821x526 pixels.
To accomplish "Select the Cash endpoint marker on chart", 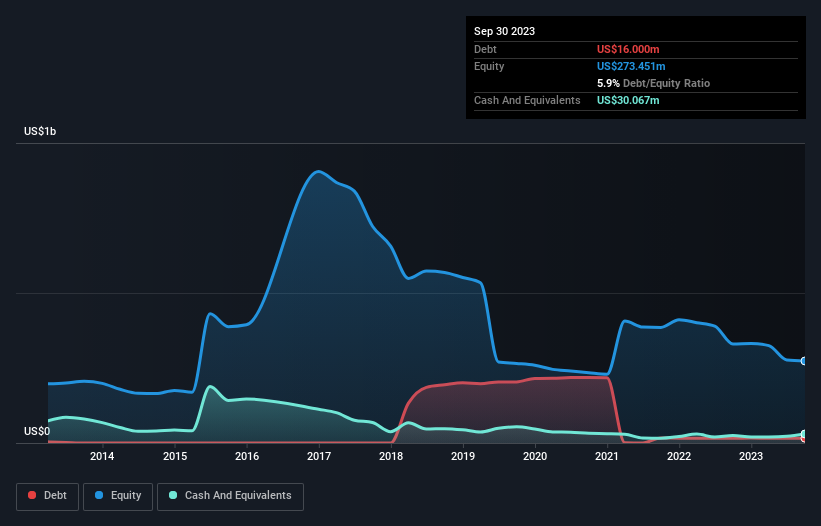I will pyautogui.click(x=804, y=434).
